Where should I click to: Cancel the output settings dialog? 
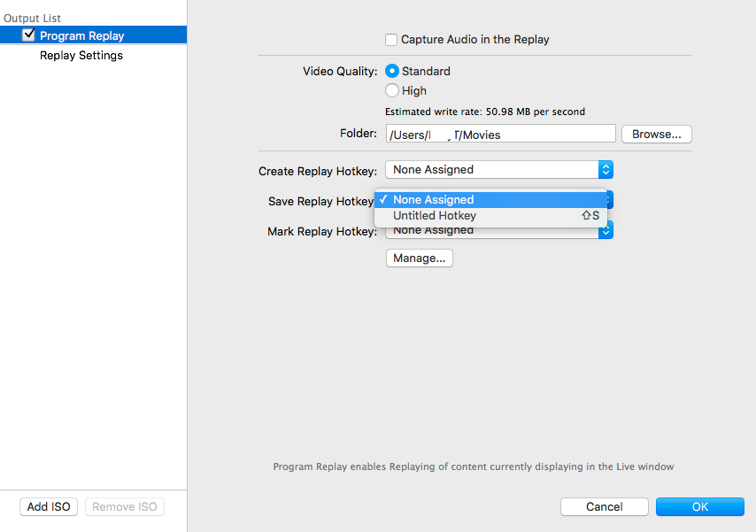[x=604, y=507]
